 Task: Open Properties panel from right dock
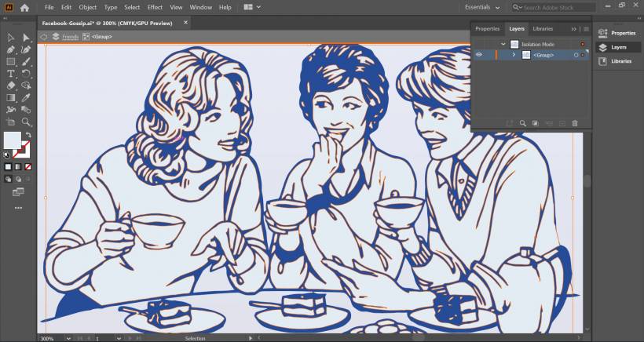tap(617, 33)
